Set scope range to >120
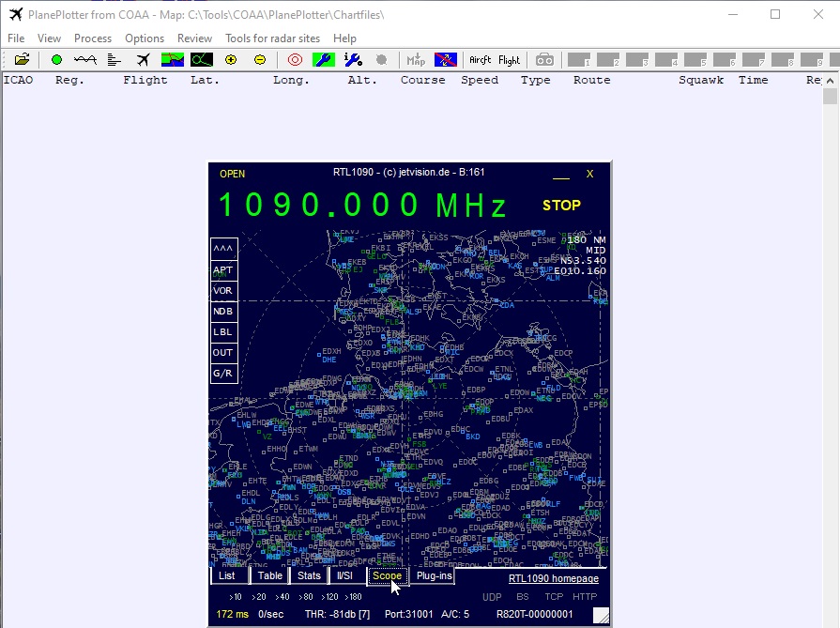This screenshot has height=628, width=840. tap(329, 597)
